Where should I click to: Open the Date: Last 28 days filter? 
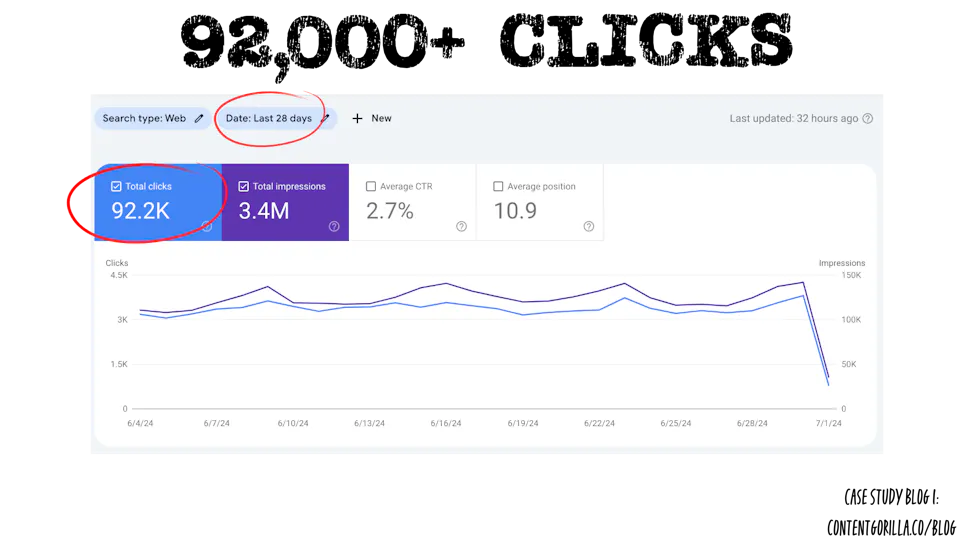pyautogui.click(x=268, y=118)
